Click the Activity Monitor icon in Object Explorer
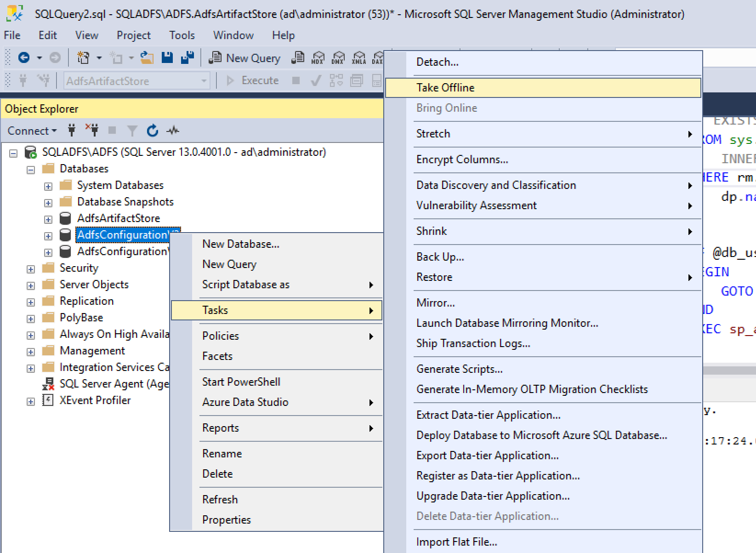The height and width of the screenshot is (553, 756). [173, 131]
